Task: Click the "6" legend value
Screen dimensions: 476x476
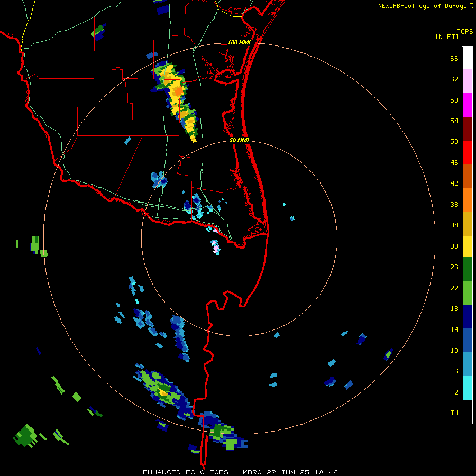Action: coord(456,371)
